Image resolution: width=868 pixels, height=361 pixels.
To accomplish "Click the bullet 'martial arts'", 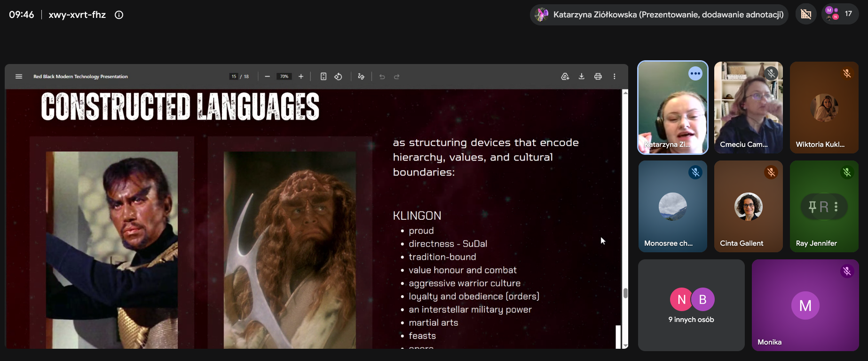I will pyautogui.click(x=433, y=323).
